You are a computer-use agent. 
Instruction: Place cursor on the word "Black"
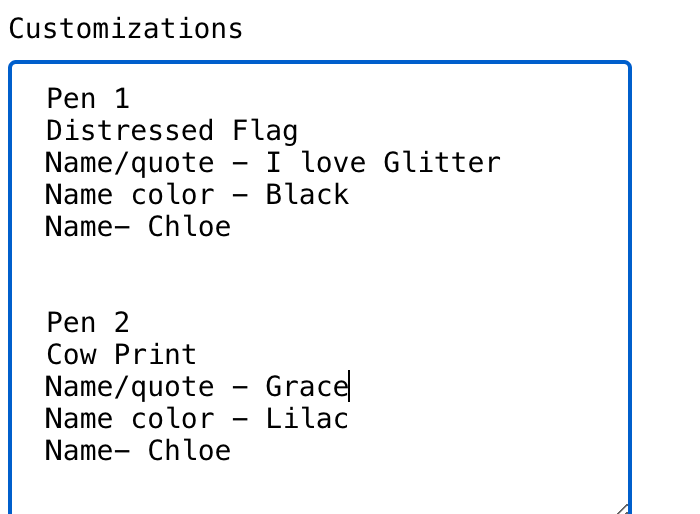(x=307, y=195)
